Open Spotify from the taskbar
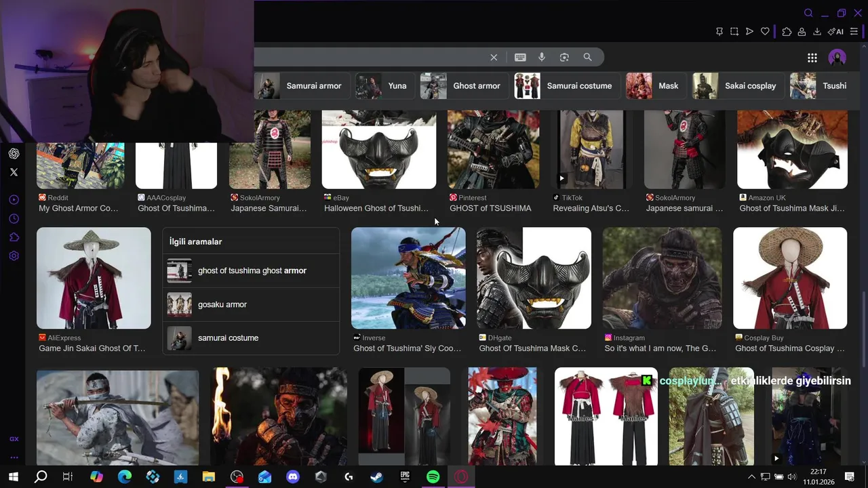This screenshot has height=488, width=868. point(433,477)
